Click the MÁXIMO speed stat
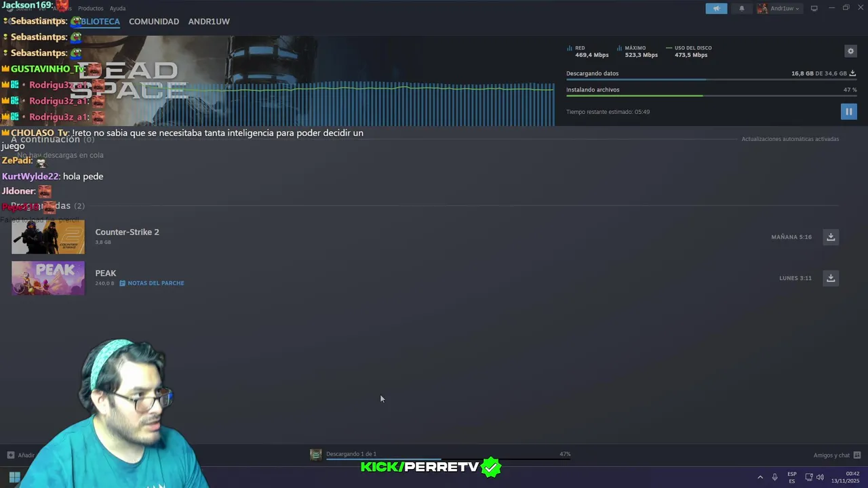 [x=637, y=52]
